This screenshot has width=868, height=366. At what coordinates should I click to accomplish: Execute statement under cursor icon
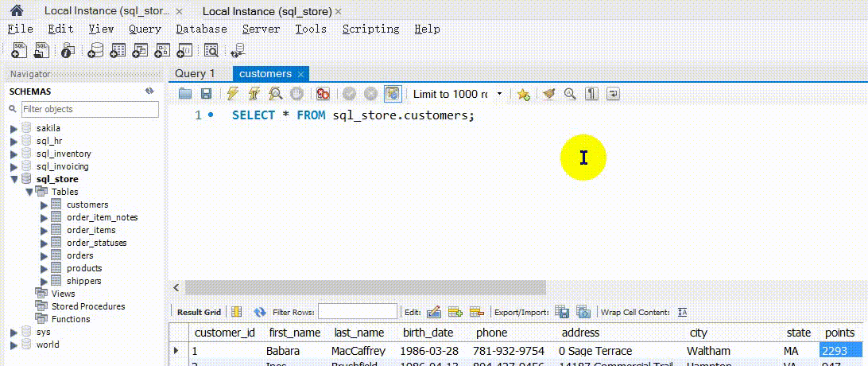tap(254, 94)
